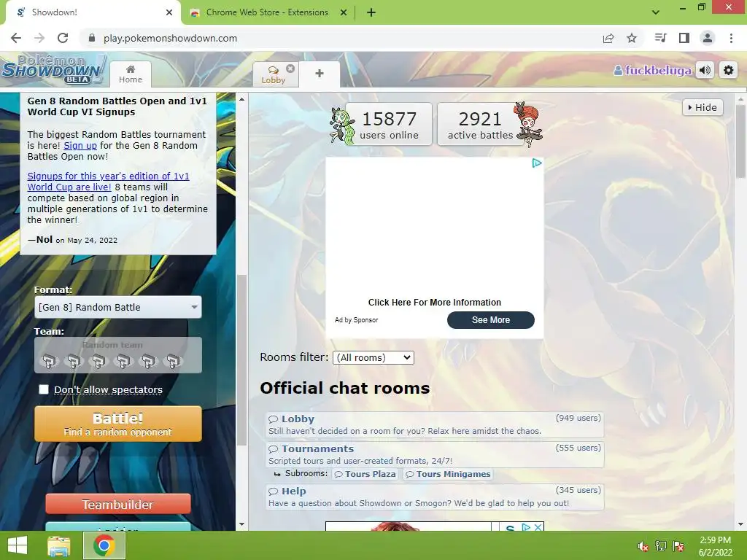Click Battle! to find a random opponent
The image size is (747, 560).
(118, 424)
